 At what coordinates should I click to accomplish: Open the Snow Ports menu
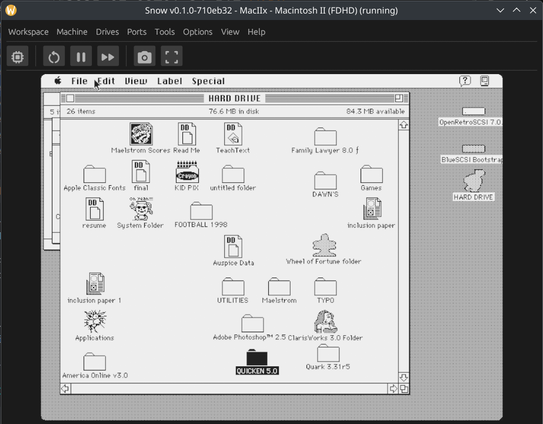tap(137, 32)
